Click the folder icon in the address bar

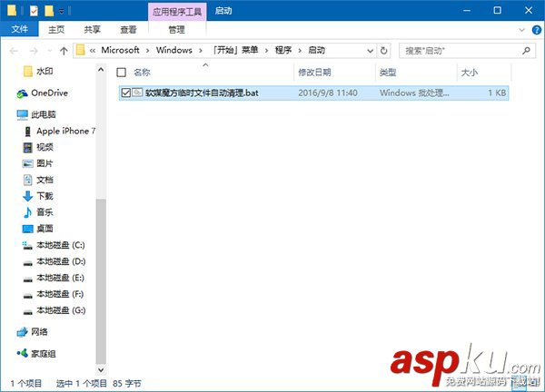click(80, 50)
